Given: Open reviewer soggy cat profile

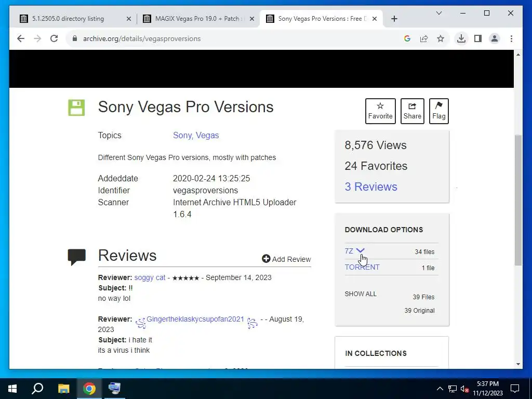Looking at the screenshot, I should [x=150, y=277].
